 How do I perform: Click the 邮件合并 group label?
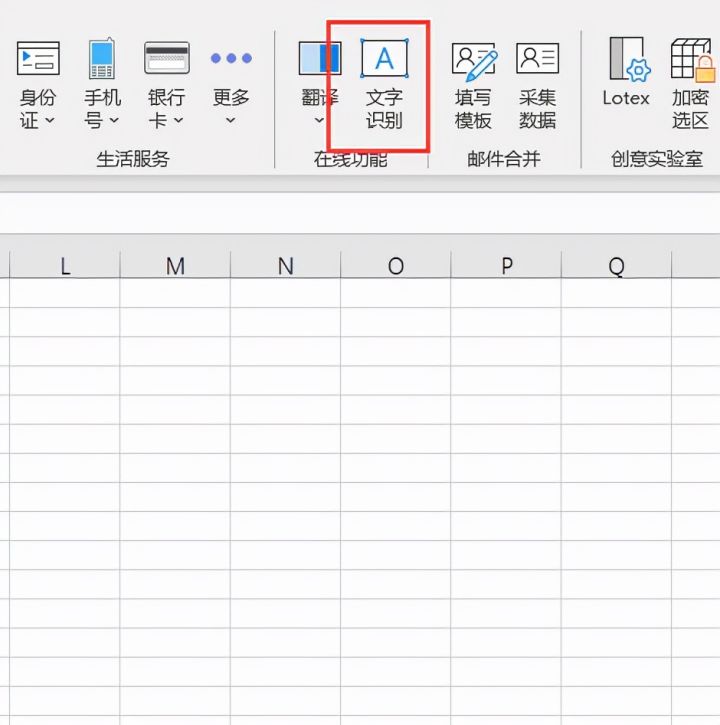[x=504, y=159]
